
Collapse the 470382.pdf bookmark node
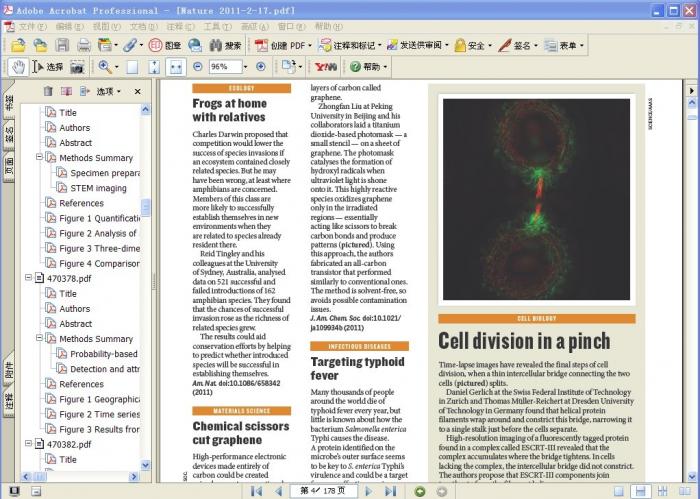click(28, 444)
